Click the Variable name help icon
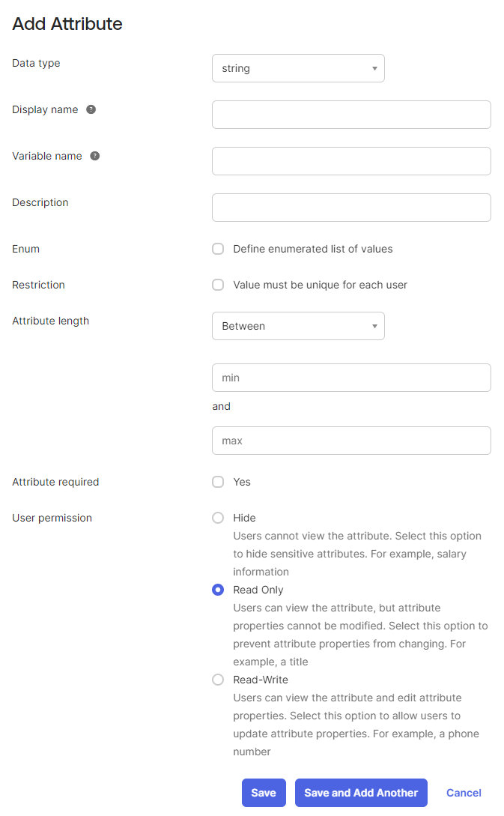 tap(95, 156)
